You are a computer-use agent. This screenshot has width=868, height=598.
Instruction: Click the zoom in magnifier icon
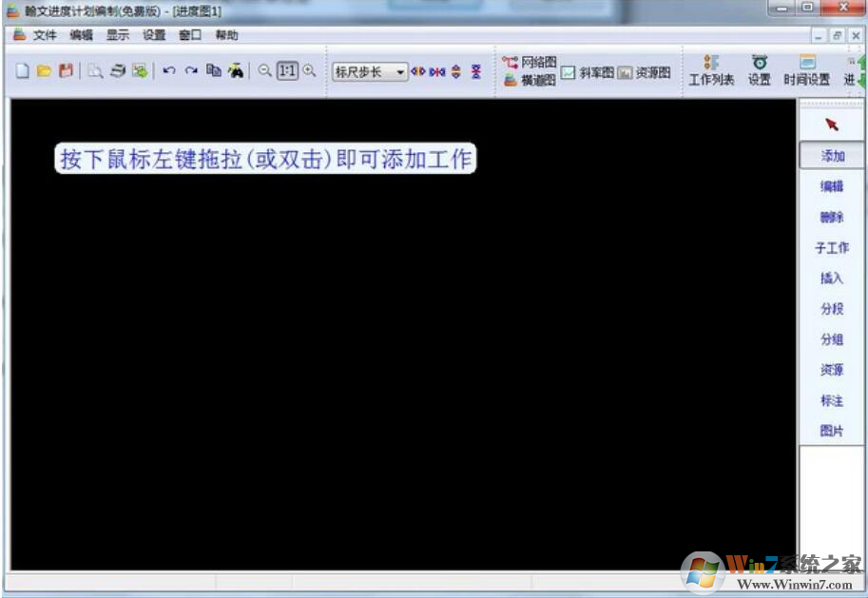308,70
